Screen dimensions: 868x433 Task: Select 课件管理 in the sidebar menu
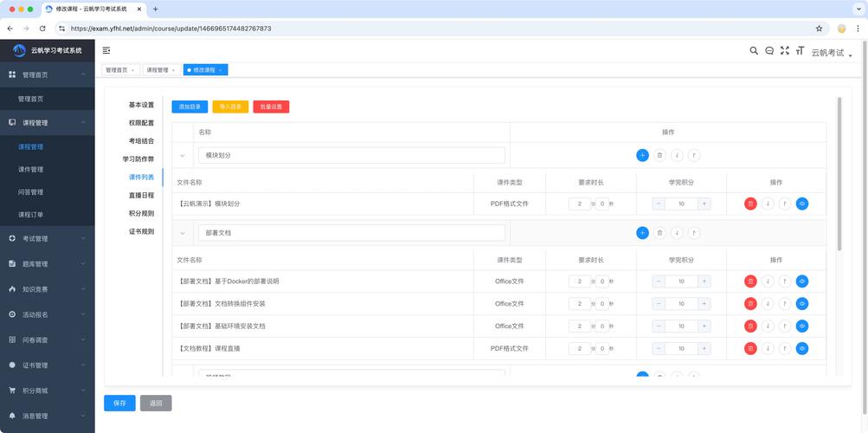[30, 170]
